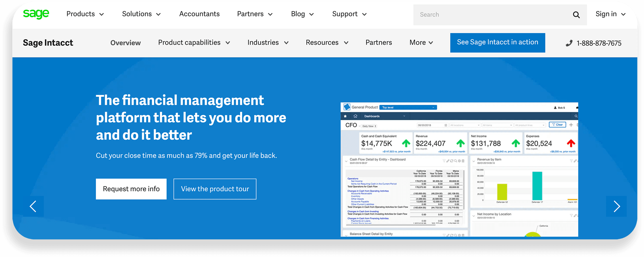Expand the Partners dropdown in top navigation

255,14
